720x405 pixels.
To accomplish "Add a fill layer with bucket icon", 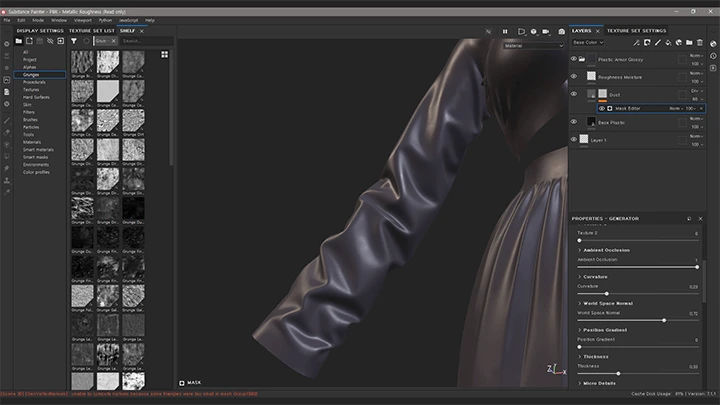I will pos(668,43).
